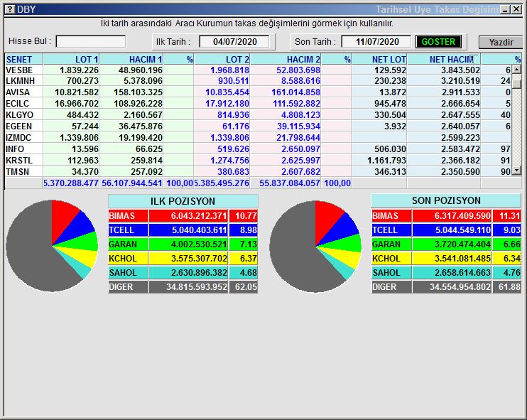Sort by the SENET column header
The image size is (527, 420).
click(x=23, y=59)
